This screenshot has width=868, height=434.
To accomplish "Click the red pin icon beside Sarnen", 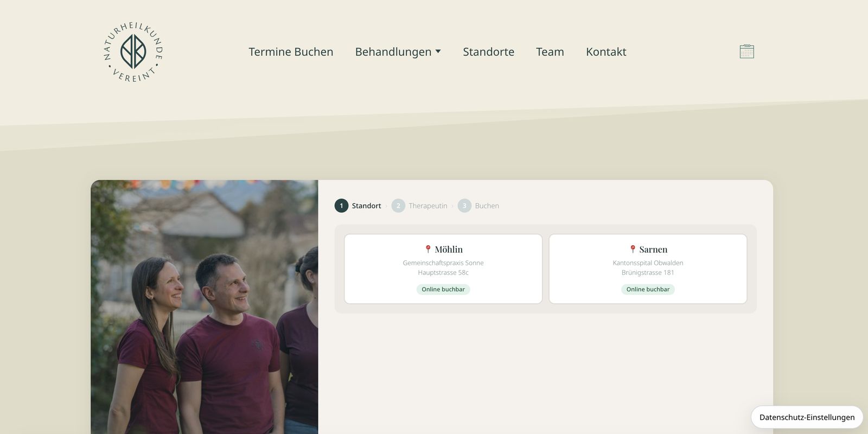I will point(633,249).
